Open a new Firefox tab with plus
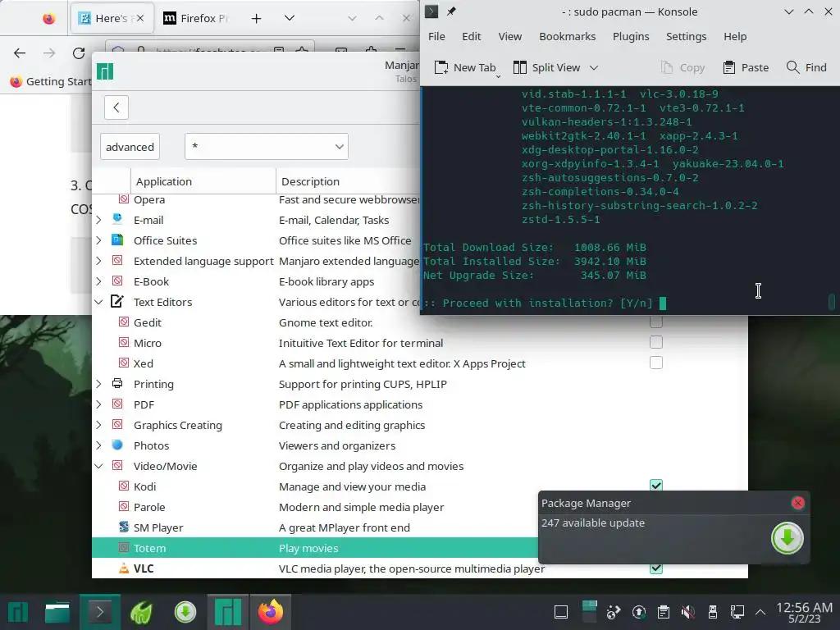The image size is (840, 630). (x=256, y=19)
